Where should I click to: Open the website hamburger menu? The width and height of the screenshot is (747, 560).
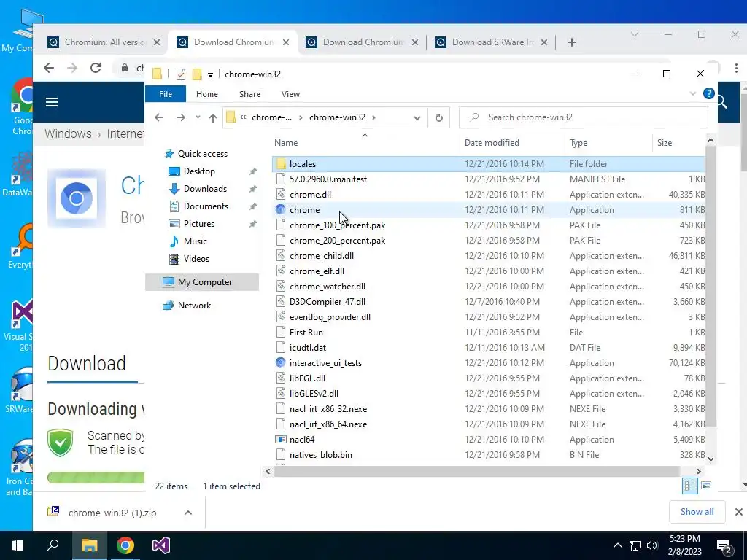[x=52, y=102]
